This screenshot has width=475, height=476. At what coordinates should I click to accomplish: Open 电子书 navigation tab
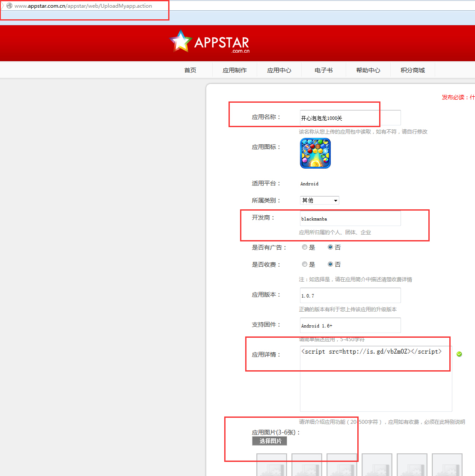[x=324, y=70]
